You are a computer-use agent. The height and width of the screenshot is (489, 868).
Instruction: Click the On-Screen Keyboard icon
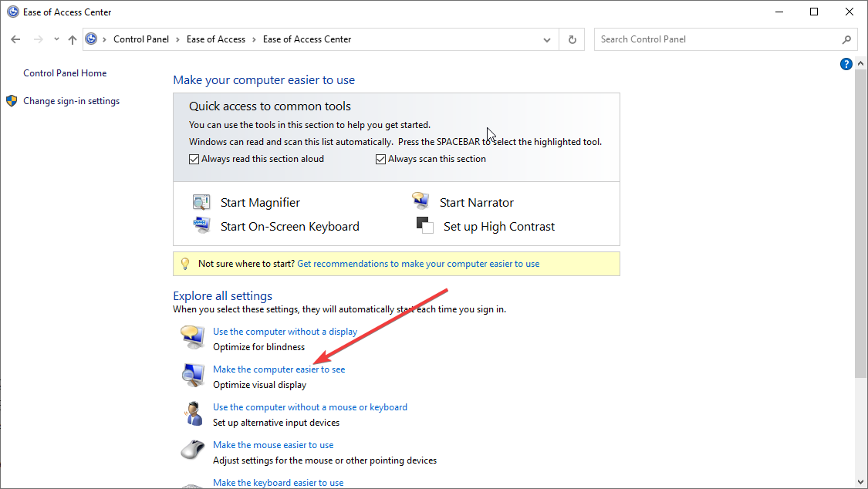[201, 225]
